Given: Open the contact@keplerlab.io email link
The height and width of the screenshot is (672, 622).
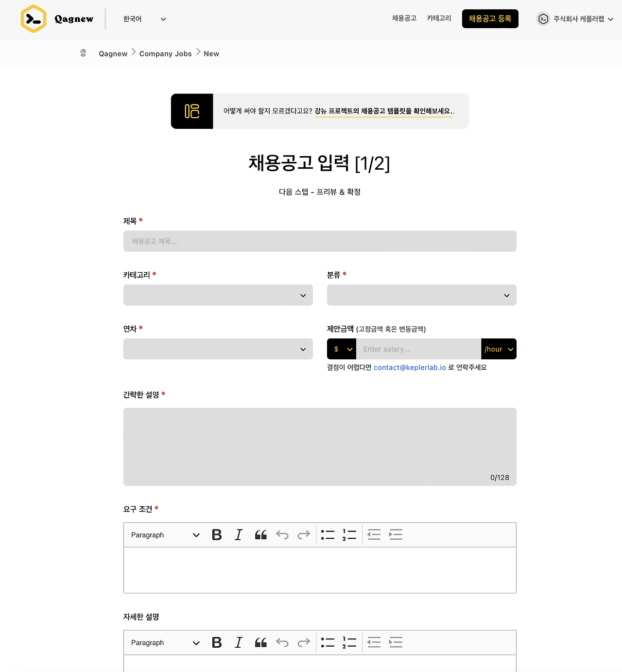Looking at the screenshot, I should [409, 368].
